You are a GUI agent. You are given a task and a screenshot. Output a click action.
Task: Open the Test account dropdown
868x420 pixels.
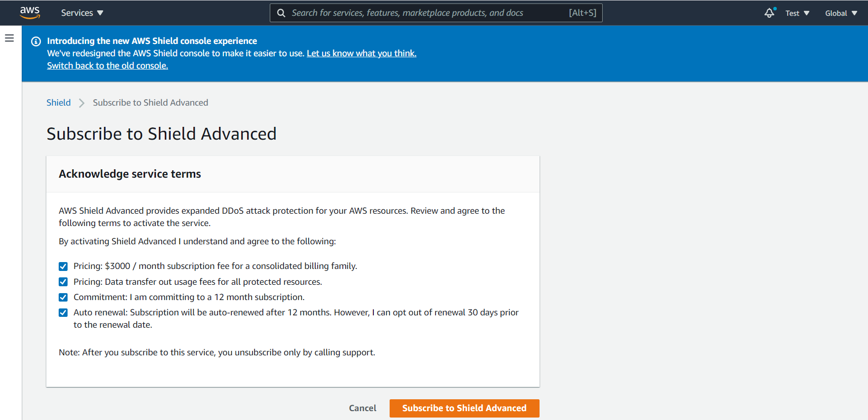[x=797, y=13]
